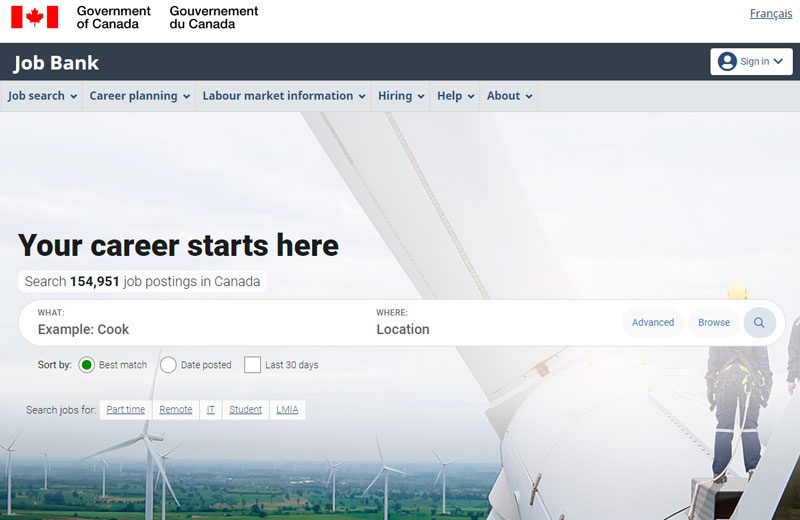Click the Government of Canada flag logo
800x520 pixels.
click(35, 17)
